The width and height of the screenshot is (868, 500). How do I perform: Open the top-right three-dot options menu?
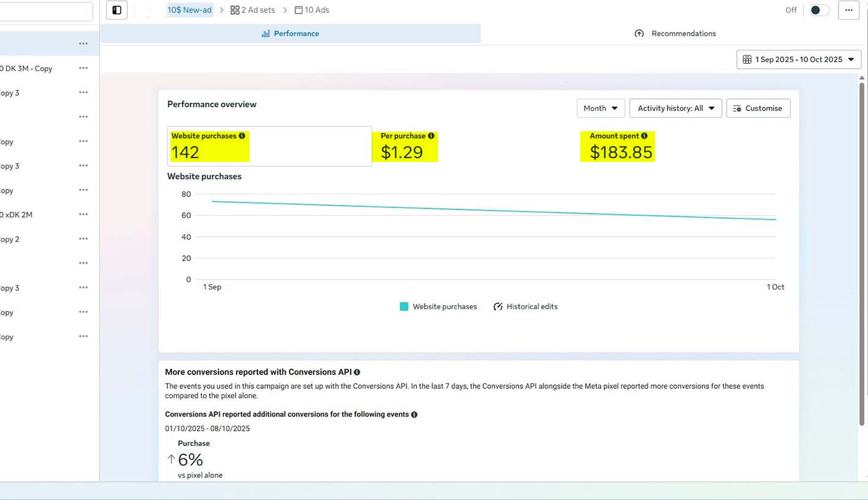(848, 10)
